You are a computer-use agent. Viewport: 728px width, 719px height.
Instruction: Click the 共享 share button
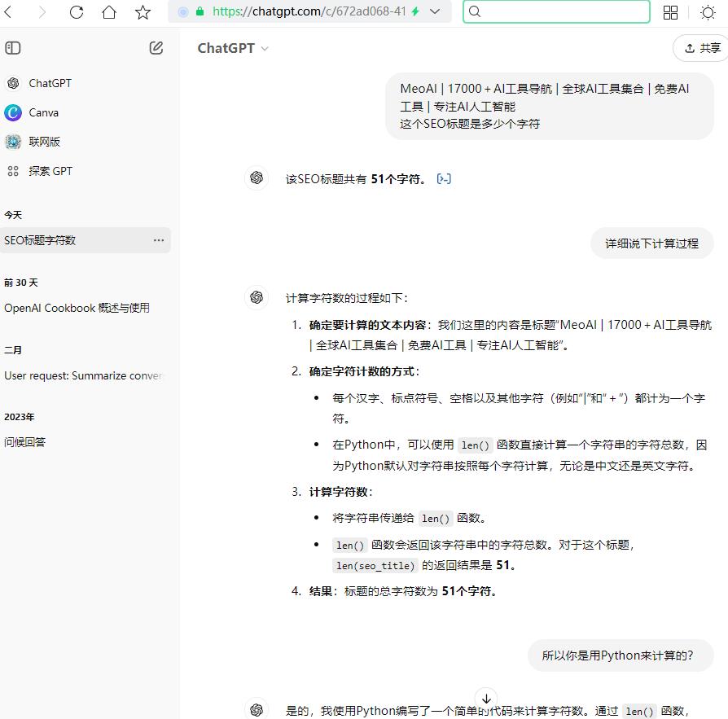703,48
